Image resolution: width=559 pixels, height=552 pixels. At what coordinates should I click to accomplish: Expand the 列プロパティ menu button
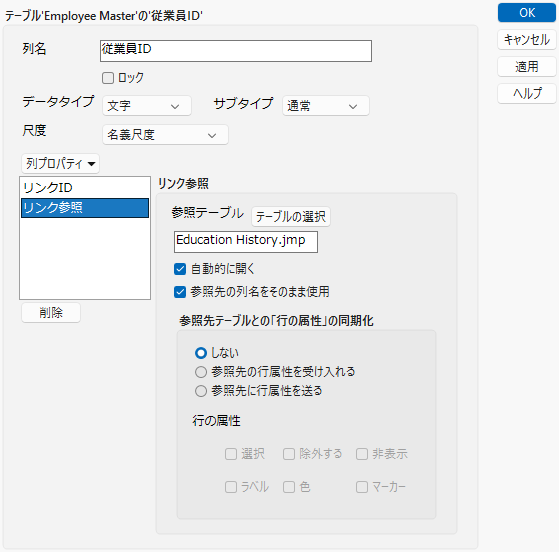pyautogui.click(x=60, y=164)
